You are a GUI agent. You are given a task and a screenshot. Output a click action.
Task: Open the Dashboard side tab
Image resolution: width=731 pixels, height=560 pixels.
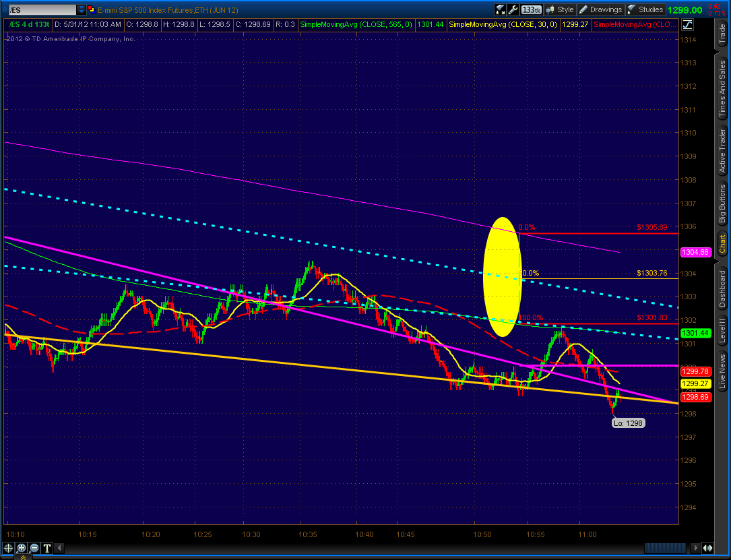[x=722, y=289]
